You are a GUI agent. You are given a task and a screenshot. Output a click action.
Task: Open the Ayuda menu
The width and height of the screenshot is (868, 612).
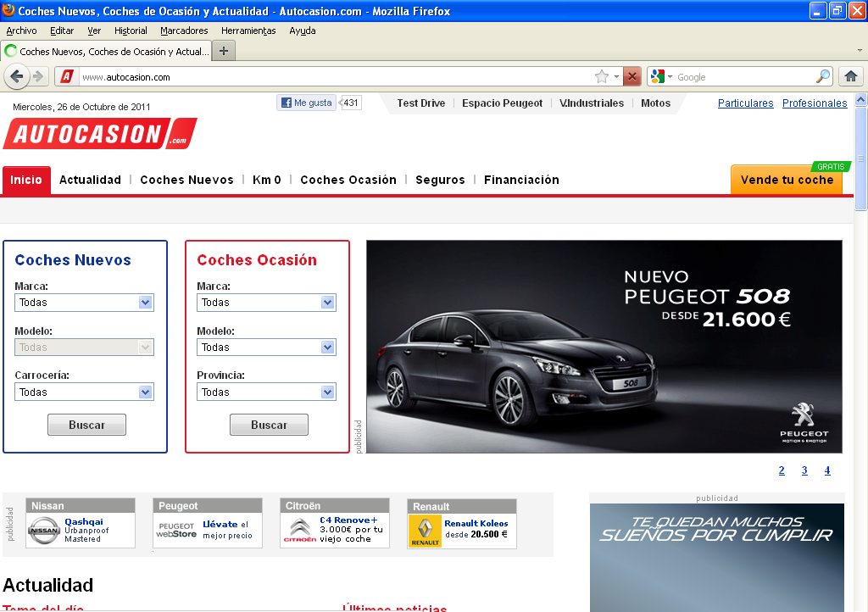[x=303, y=31]
